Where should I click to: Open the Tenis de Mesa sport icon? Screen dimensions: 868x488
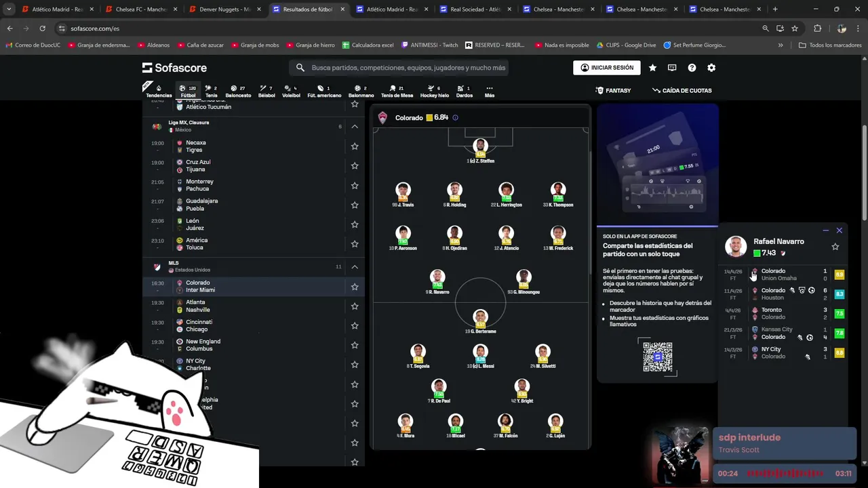tap(397, 91)
